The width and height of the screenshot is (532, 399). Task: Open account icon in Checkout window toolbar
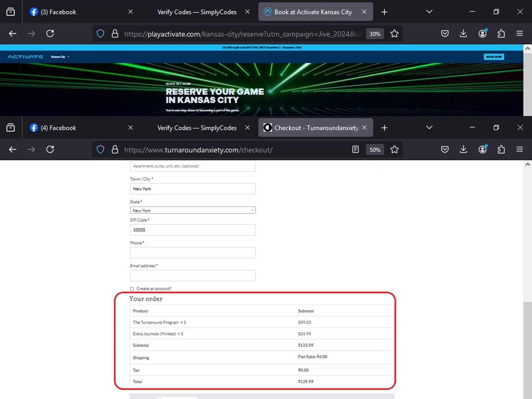click(482, 149)
